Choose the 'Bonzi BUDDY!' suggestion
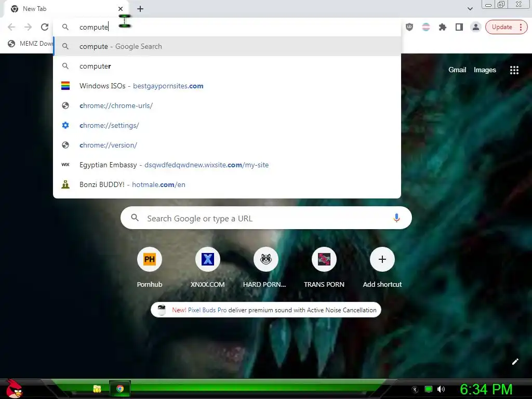This screenshot has width=532, height=399. coord(227,184)
